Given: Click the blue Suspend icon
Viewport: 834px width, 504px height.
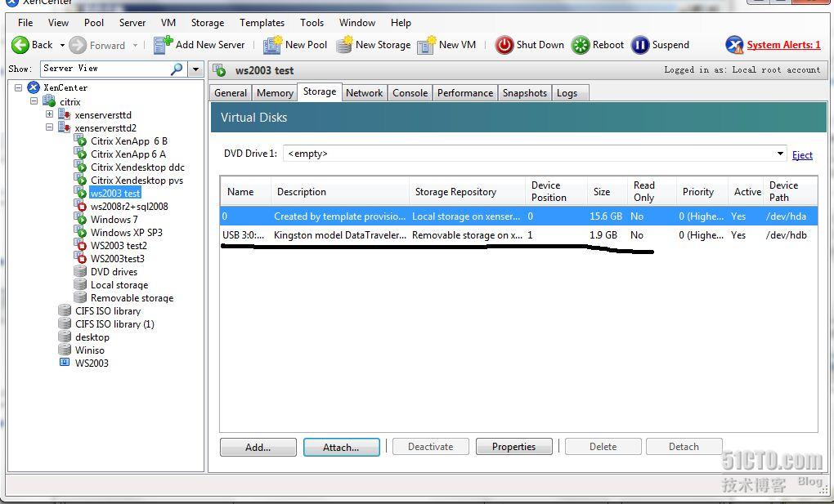Looking at the screenshot, I should 640,45.
